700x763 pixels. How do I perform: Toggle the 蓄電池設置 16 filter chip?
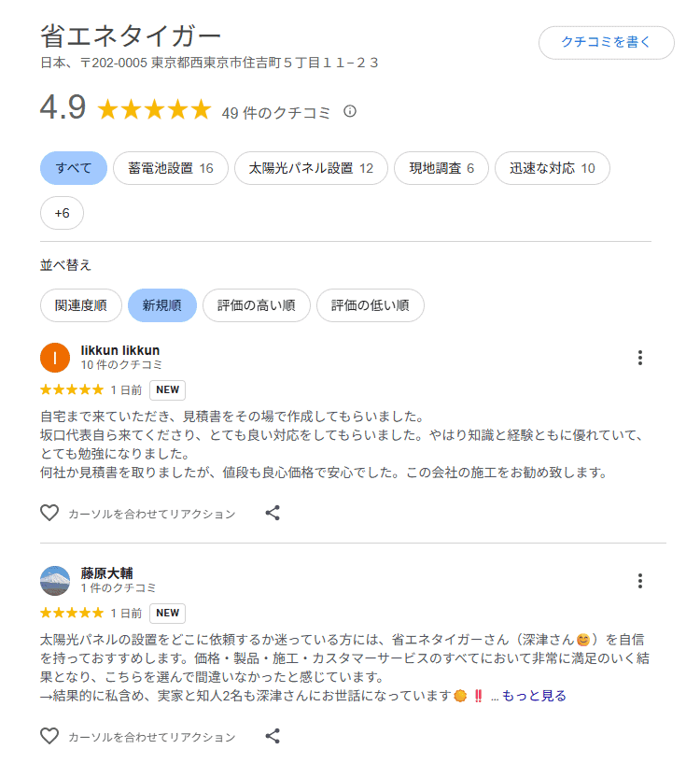171,168
